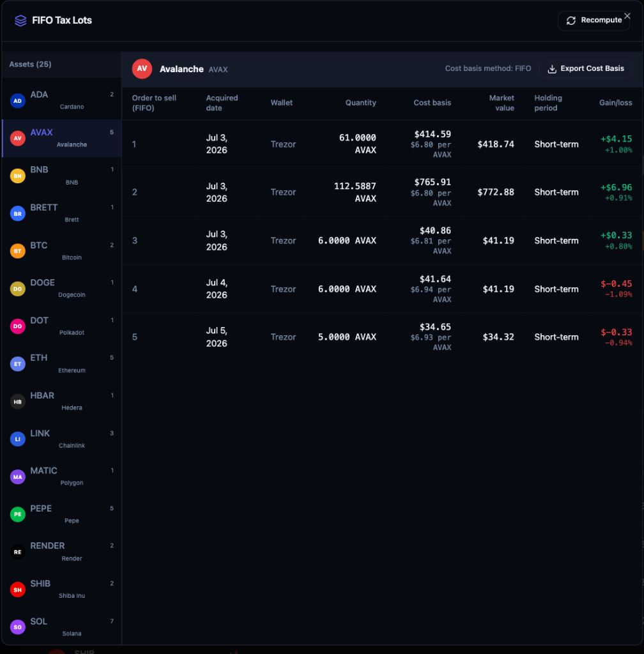Click the Quantity column header

[x=360, y=103]
